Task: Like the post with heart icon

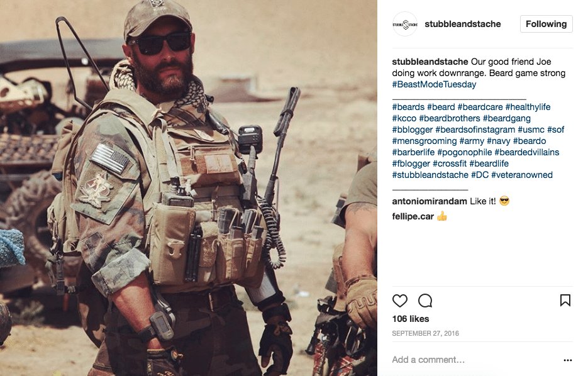Action: [x=400, y=301]
